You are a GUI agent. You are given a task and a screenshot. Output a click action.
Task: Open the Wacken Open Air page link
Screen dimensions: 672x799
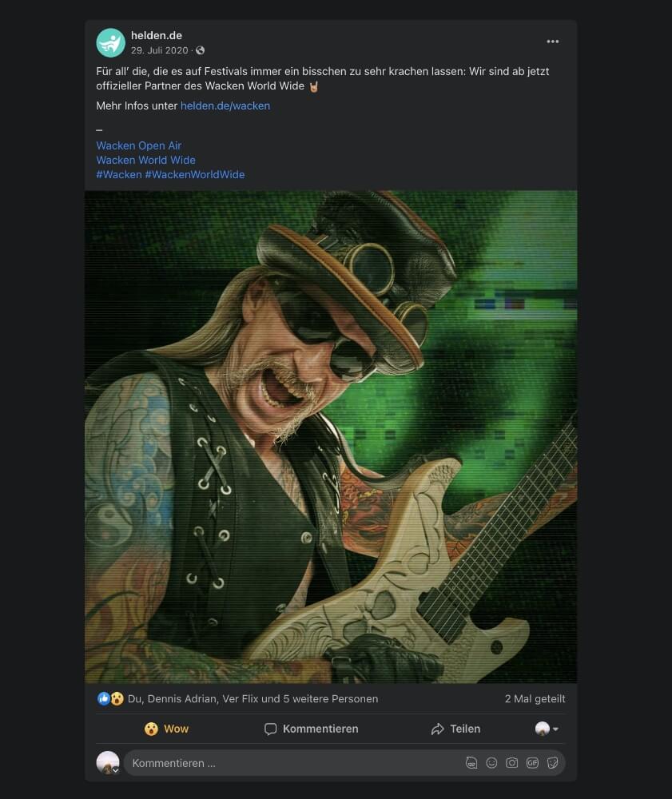[139, 145]
